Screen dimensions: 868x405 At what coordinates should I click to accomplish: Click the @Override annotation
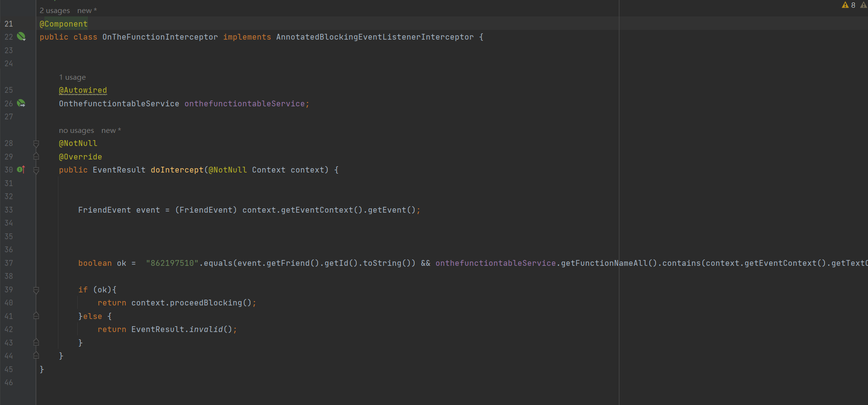coord(81,157)
